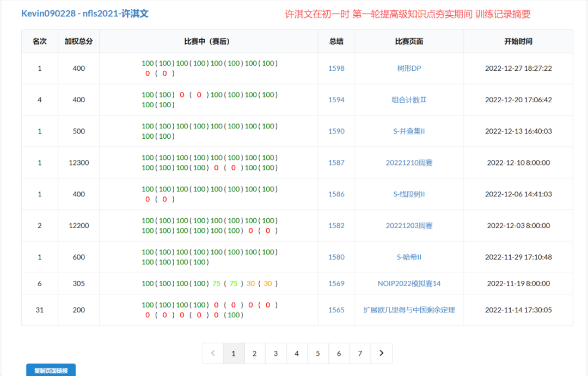Go to next page with right chevron

(381, 353)
